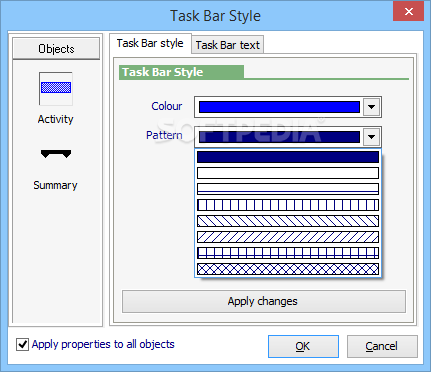Image resolution: width=431 pixels, height=372 pixels.
Task: Click the Pattern label
Action: pos(164,135)
